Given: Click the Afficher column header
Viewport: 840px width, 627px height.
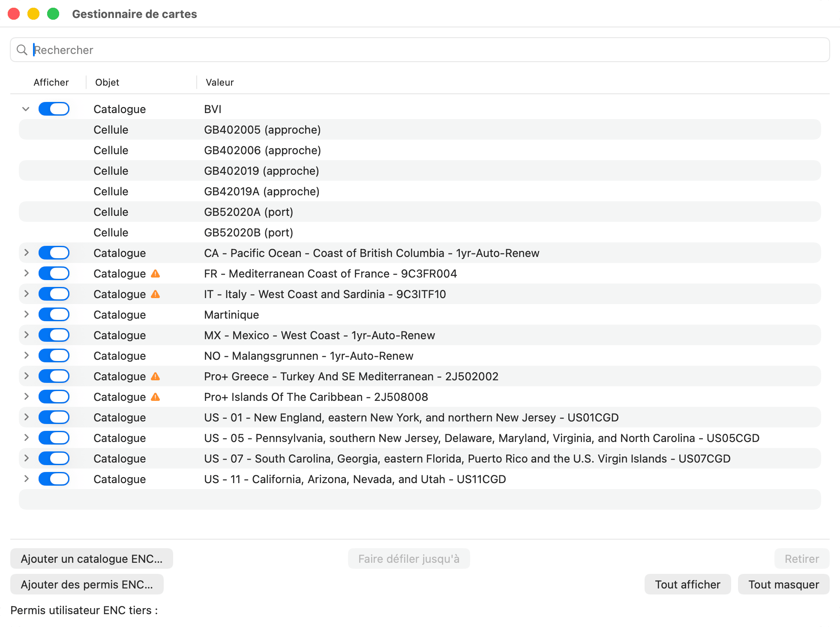Looking at the screenshot, I should click(51, 82).
